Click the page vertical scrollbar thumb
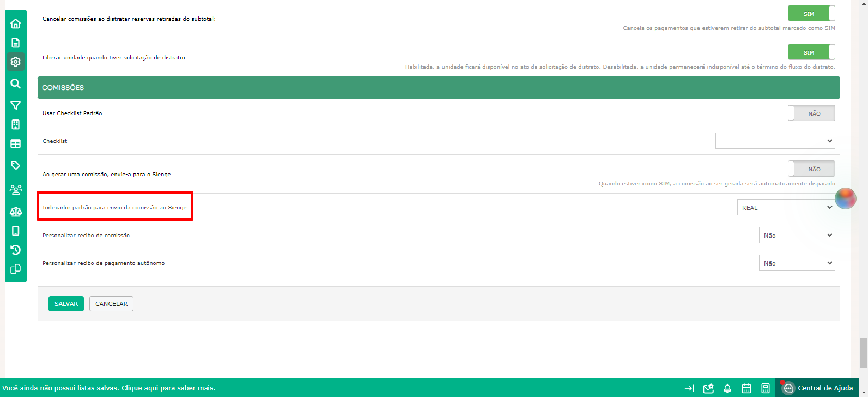 (x=864, y=353)
